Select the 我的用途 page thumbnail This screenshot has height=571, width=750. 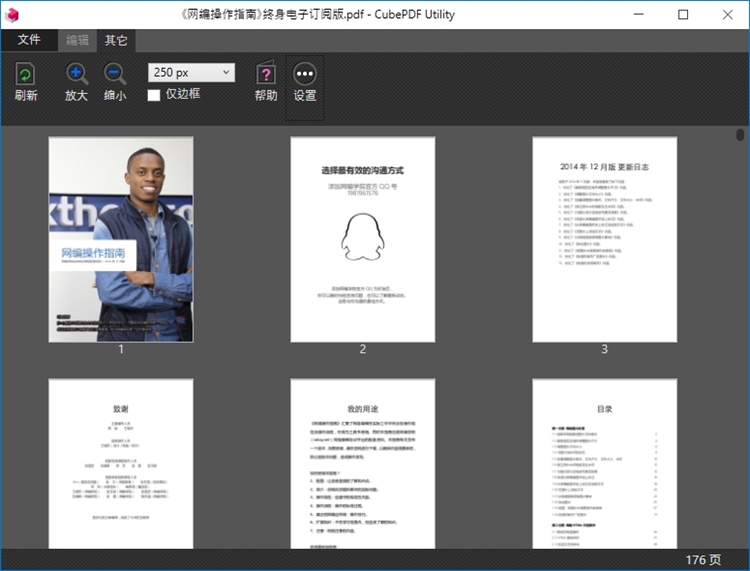pos(363,463)
